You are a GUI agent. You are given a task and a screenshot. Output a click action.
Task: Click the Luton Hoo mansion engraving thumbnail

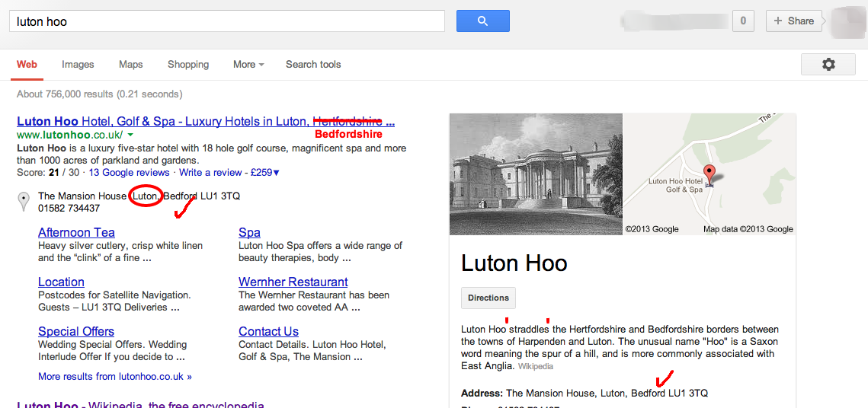(536, 174)
